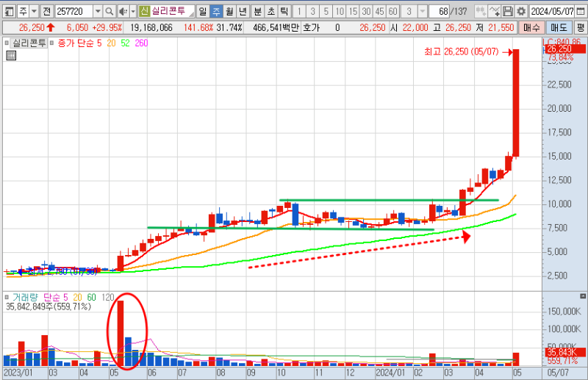Click the red 5 moving-average swatch
Image resolution: width=588 pixels, height=380 pixels.
point(99,43)
